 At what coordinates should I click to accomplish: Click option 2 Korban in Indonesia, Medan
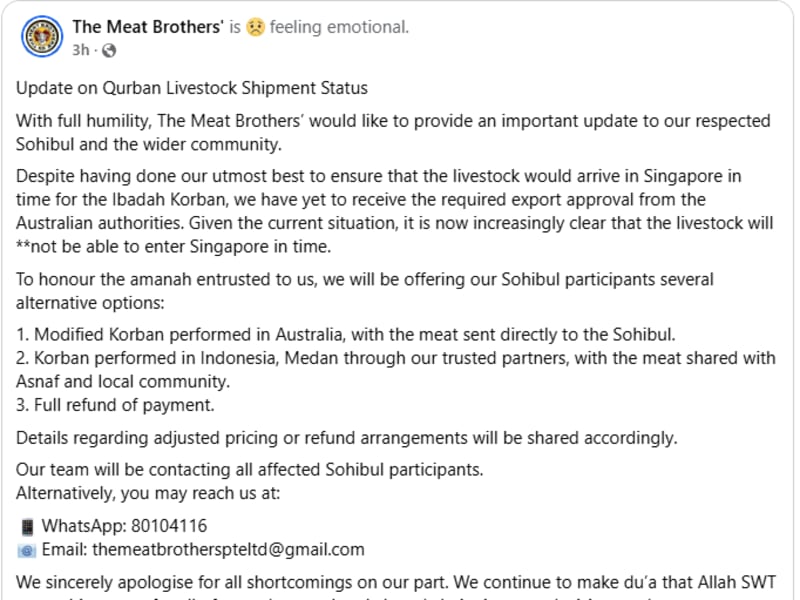[396, 370]
